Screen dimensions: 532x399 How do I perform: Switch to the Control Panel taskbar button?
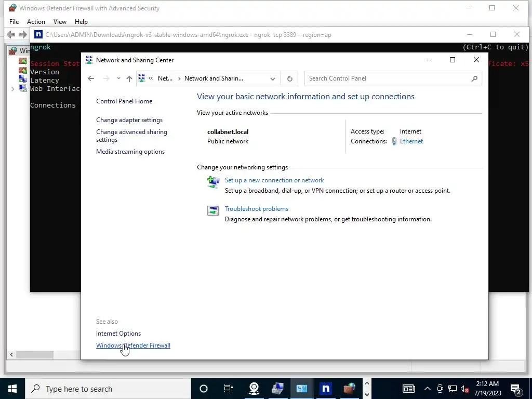tap(302, 389)
